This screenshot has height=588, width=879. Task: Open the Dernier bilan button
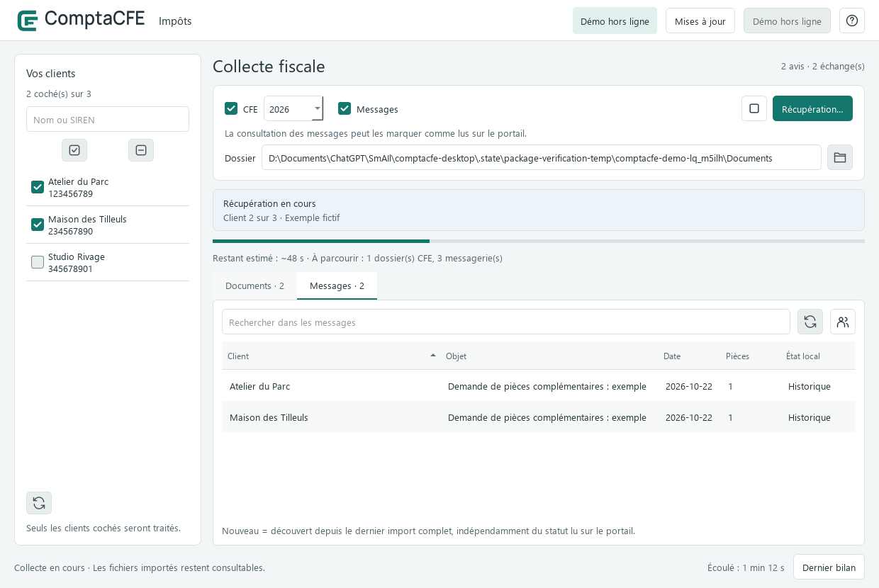pos(829,567)
